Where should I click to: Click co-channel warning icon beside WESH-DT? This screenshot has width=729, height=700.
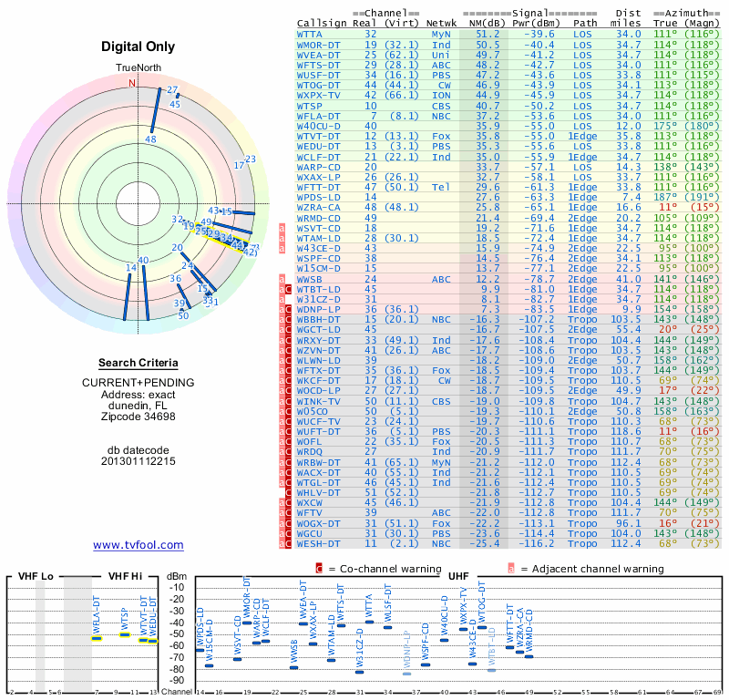pyautogui.click(x=289, y=544)
